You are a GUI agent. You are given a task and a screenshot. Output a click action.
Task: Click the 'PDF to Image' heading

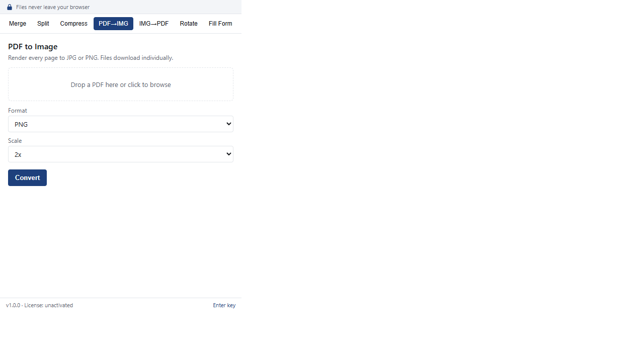33,46
